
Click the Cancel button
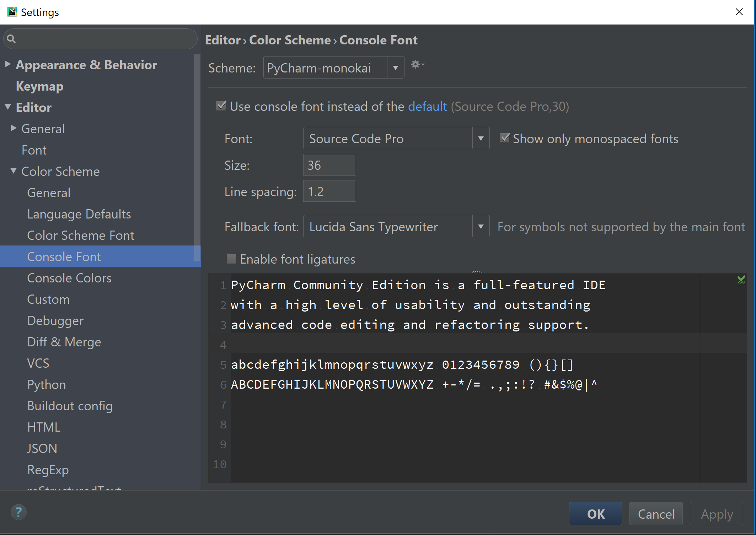[656, 514]
